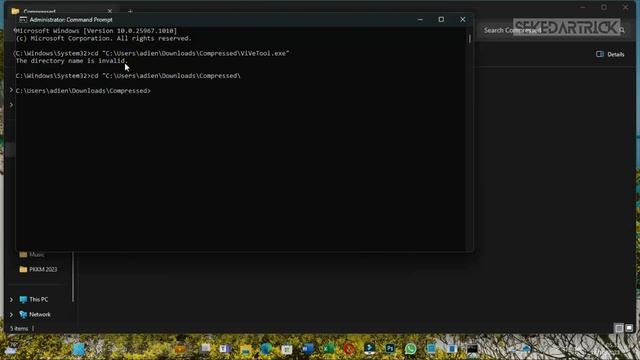The width and height of the screenshot is (640, 360).
Task: Launch Microsoft Edge from the taskbar
Action: 266,349
